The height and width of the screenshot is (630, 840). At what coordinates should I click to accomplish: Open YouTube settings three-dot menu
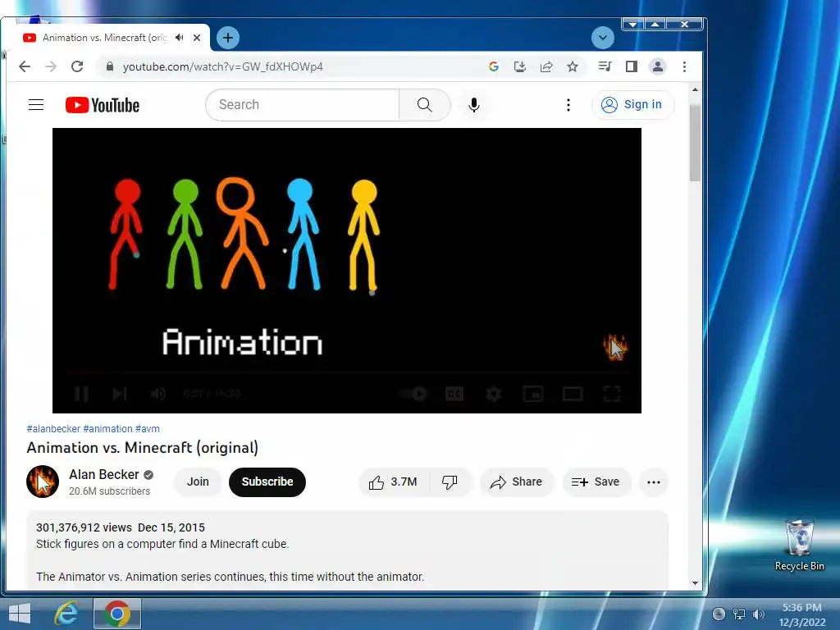click(568, 104)
